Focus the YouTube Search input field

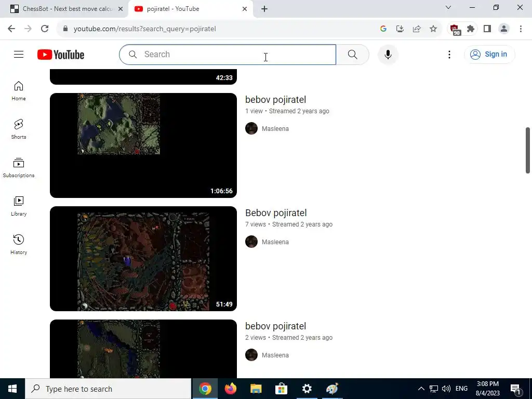[228, 54]
